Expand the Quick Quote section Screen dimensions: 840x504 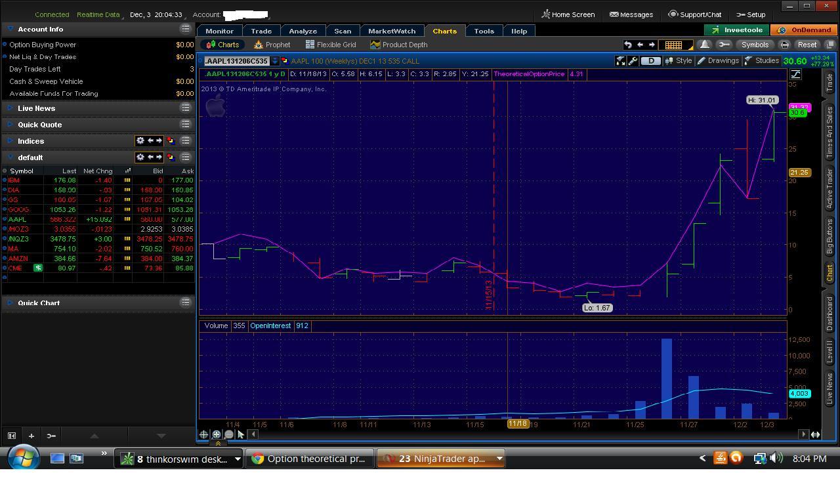(x=10, y=124)
